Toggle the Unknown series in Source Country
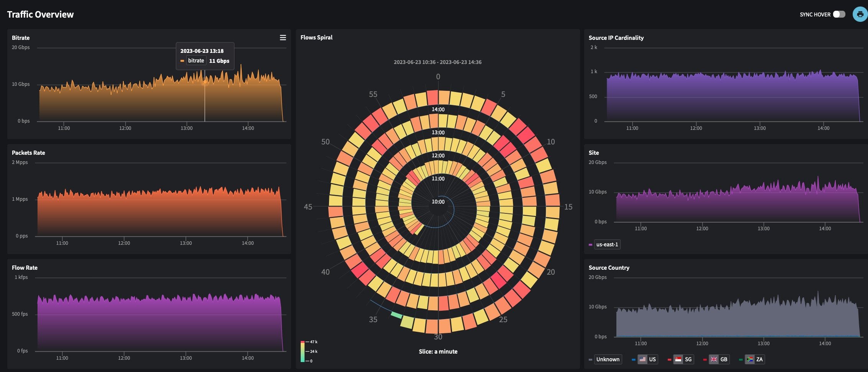Image resolution: width=868 pixels, height=372 pixels. pyautogui.click(x=608, y=359)
